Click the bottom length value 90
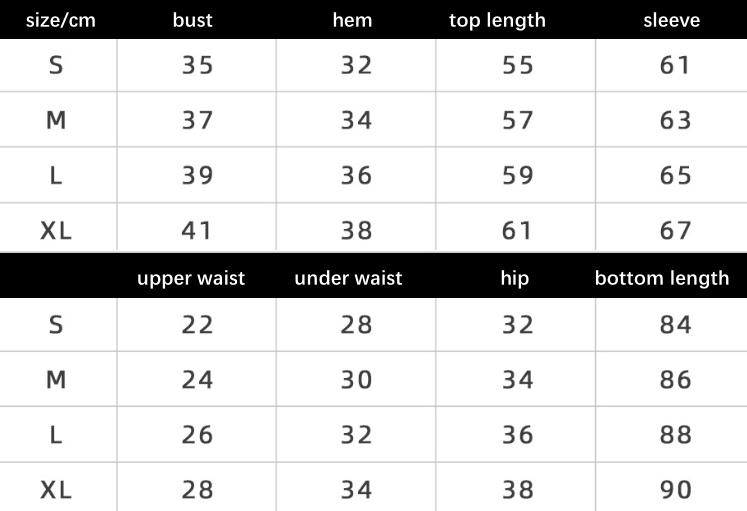Screen dimensions: 747x511 pyautogui.click(x=676, y=490)
